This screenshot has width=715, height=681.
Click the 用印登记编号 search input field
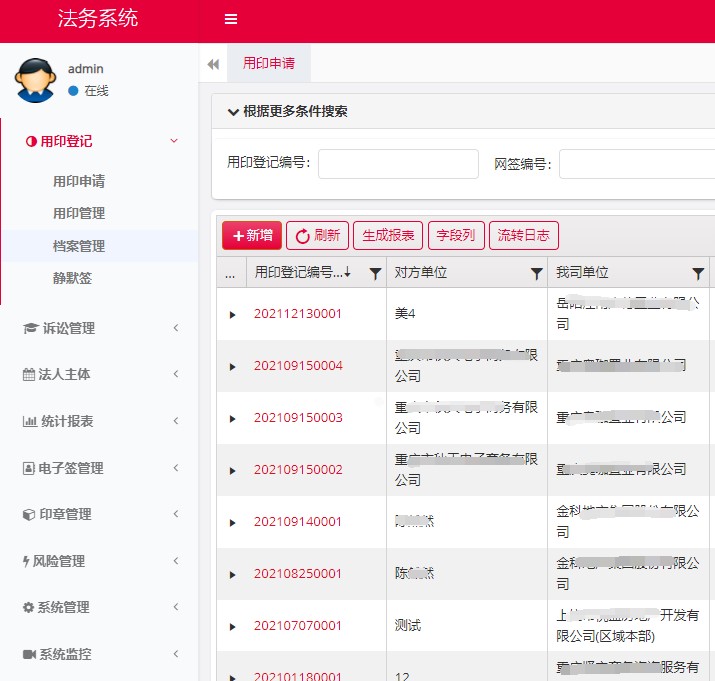[398, 164]
